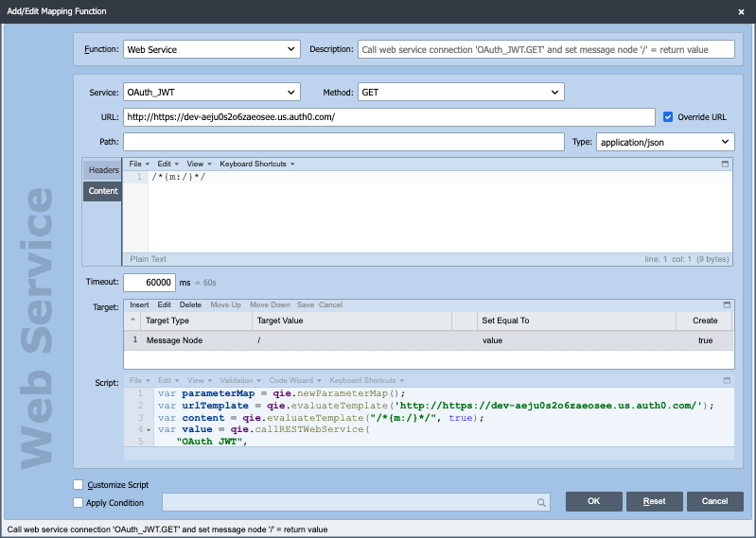Click into the Description field

tap(546, 49)
